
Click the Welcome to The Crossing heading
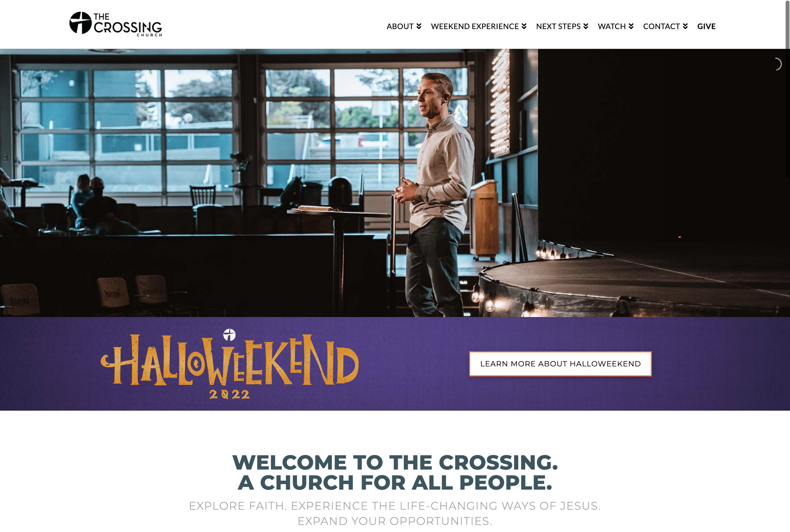click(395, 472)
